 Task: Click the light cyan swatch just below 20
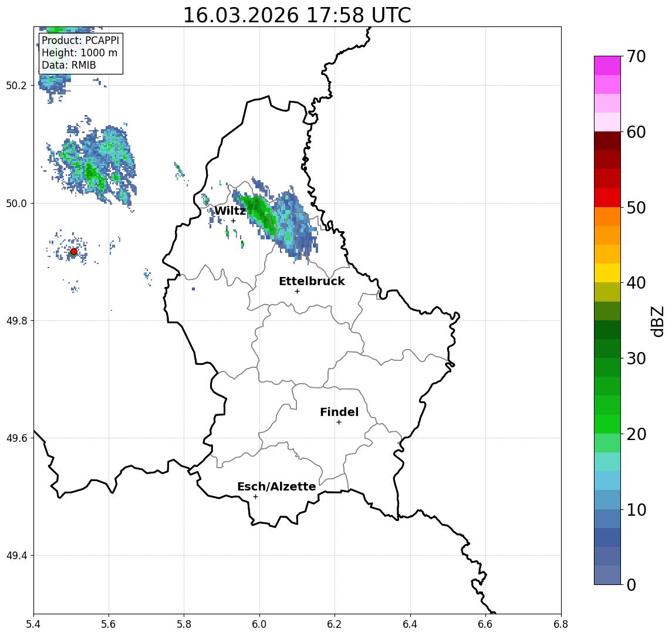[x=607, y=443]
